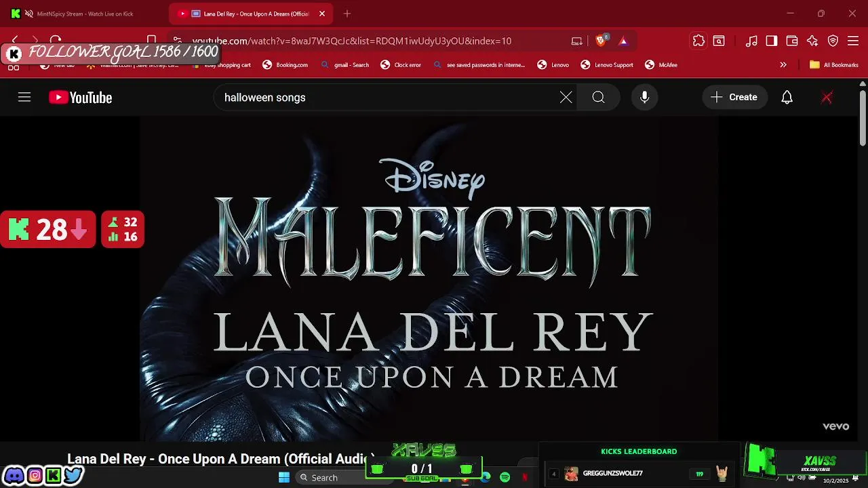
Task: Open the Extensions puzzle icon
Action: [698, 41]
